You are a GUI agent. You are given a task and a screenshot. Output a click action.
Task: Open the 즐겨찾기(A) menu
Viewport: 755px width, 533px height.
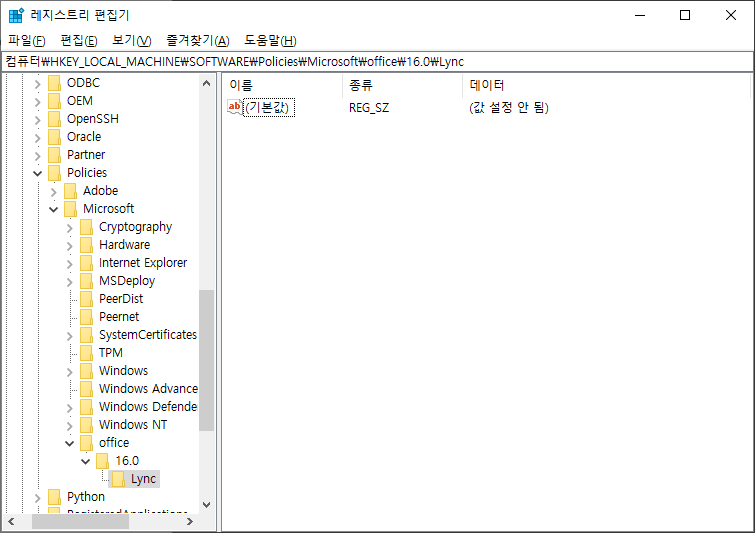(x=197, y=40)
